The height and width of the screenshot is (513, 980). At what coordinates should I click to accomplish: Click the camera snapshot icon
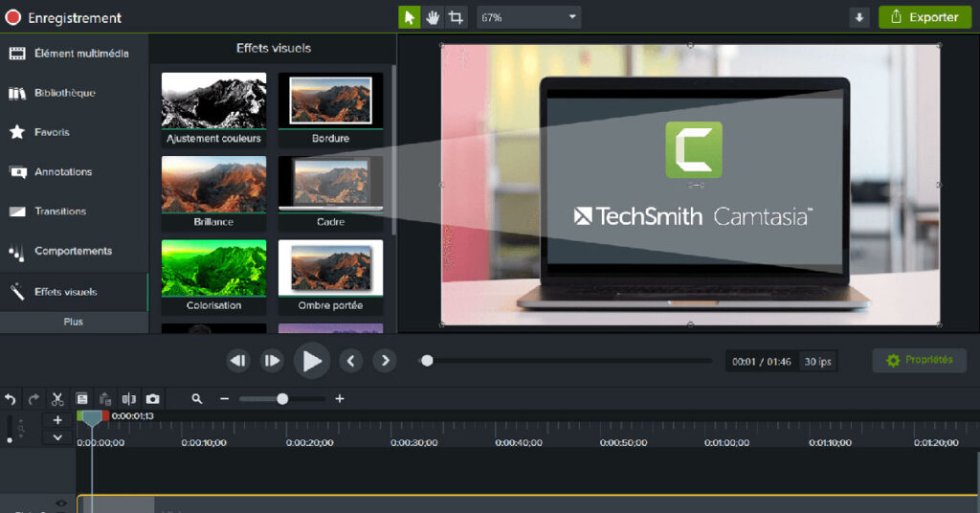[x=152, y=399]
